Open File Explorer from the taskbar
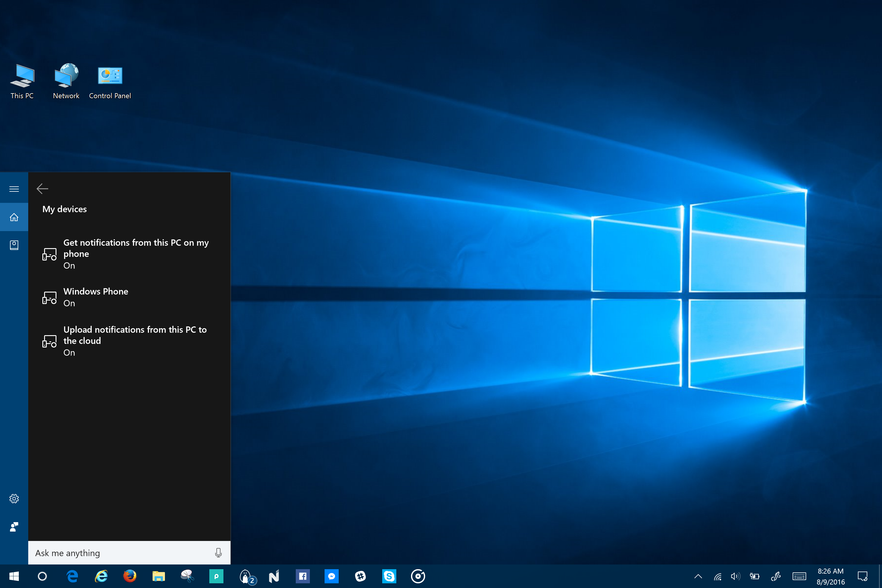This screenshot has width=882, height=588. pos(159,576)
